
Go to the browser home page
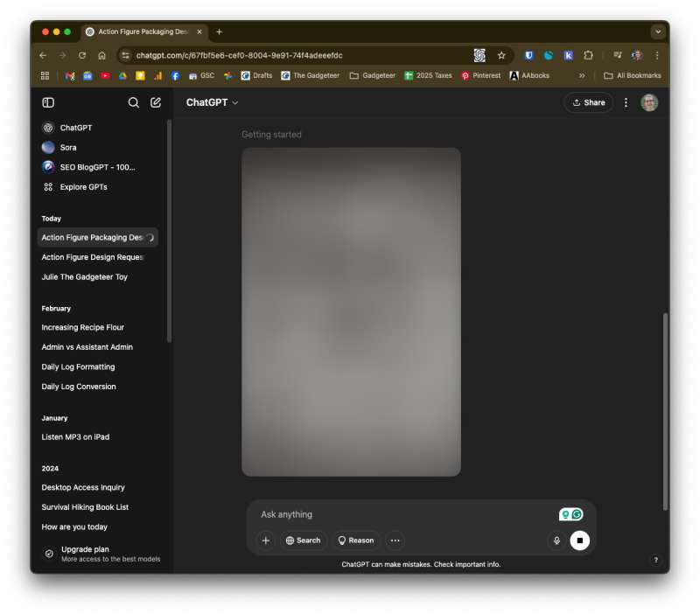pyautogui.click(x=101, y=55)
